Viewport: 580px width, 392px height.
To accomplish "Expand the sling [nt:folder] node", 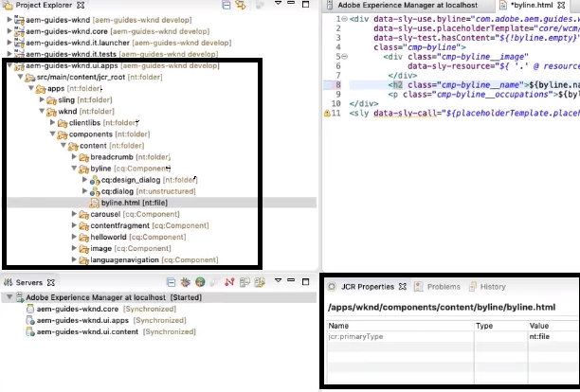I will tap(42, 100).
